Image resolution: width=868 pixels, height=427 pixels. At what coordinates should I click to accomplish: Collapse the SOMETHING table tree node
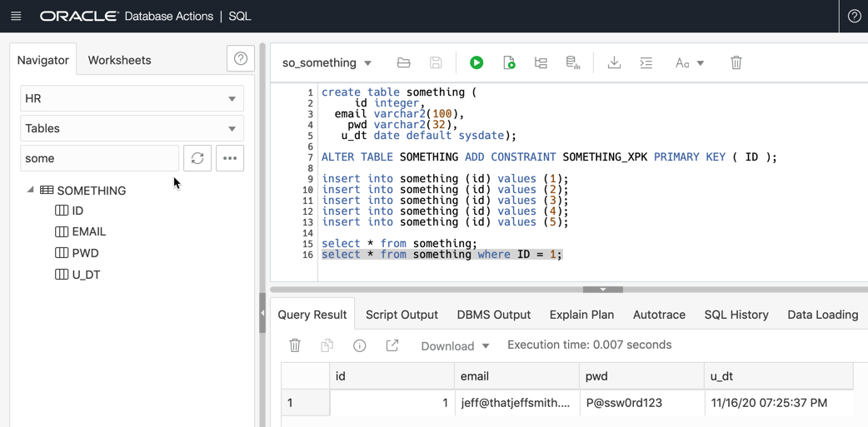tap(30, 191)
